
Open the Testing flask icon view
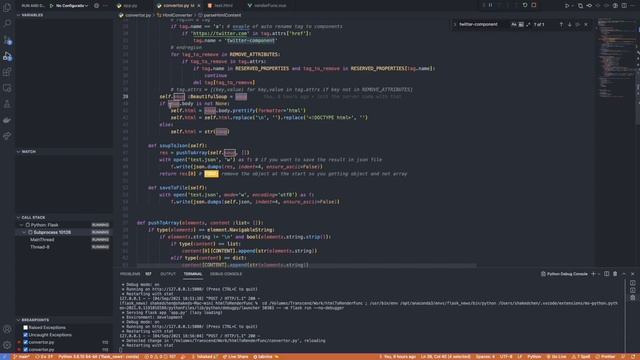7,104
